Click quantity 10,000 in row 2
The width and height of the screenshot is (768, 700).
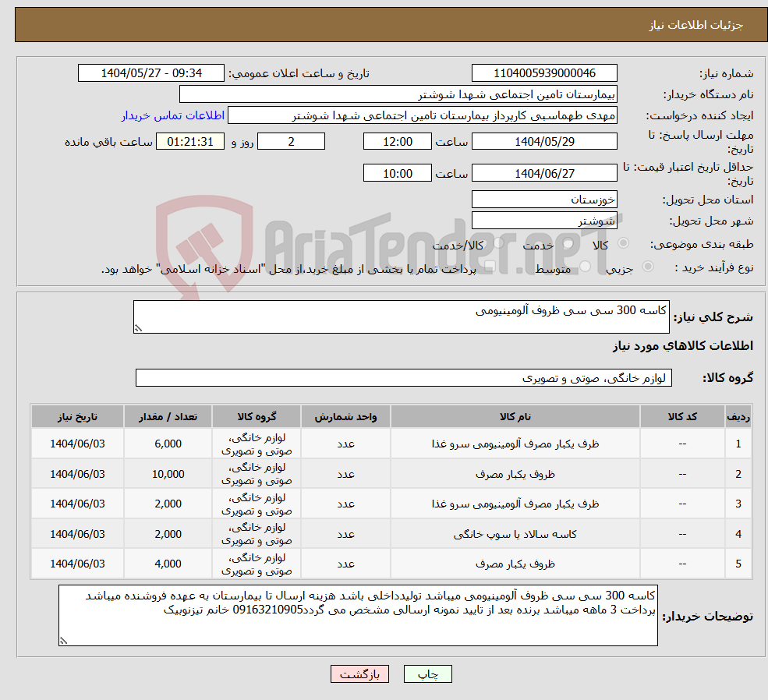coord(168,475)
